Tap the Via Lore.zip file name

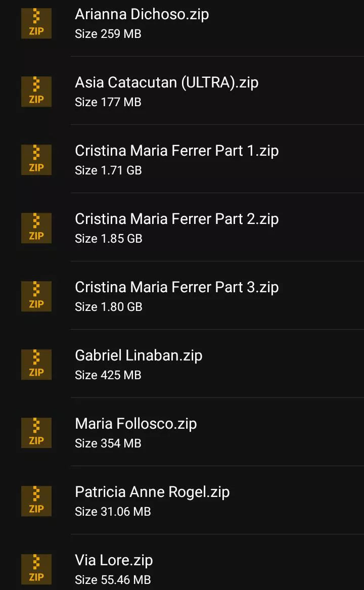pyautogui.click(x=114, y=560)
